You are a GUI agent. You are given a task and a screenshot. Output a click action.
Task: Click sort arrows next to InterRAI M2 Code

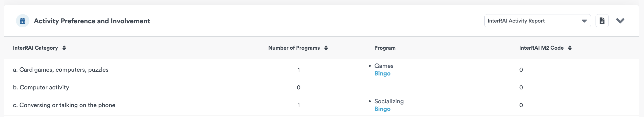(x=570, y=48)
